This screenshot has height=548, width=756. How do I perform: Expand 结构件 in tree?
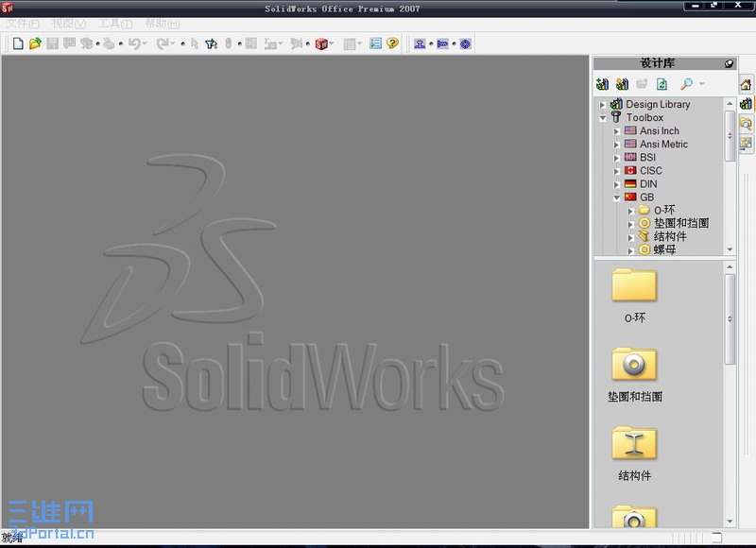630,237
